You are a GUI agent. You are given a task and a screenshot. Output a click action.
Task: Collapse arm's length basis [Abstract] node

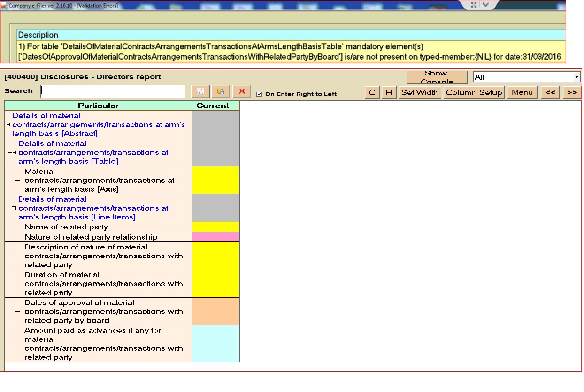point(8,125)
